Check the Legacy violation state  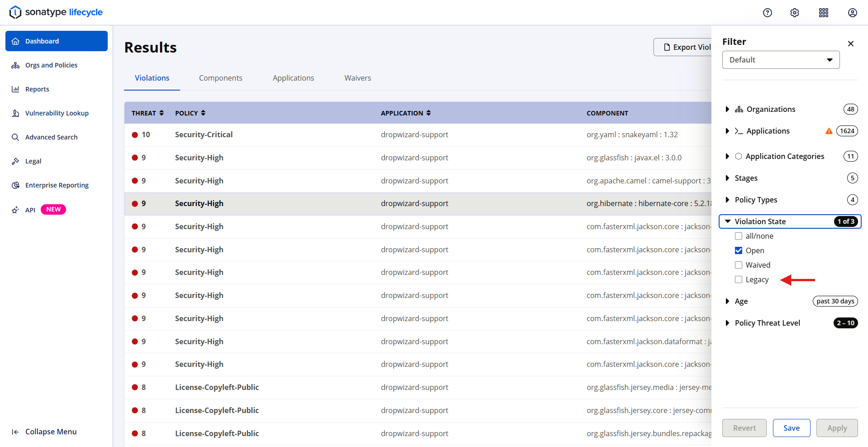click(x=739, y=279)
